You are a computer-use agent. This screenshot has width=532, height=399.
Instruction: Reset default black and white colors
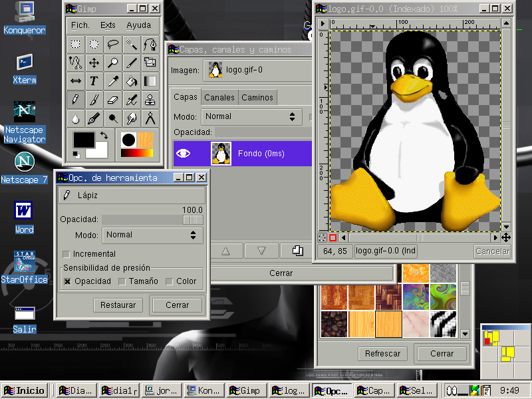click(x=76, y=155)
